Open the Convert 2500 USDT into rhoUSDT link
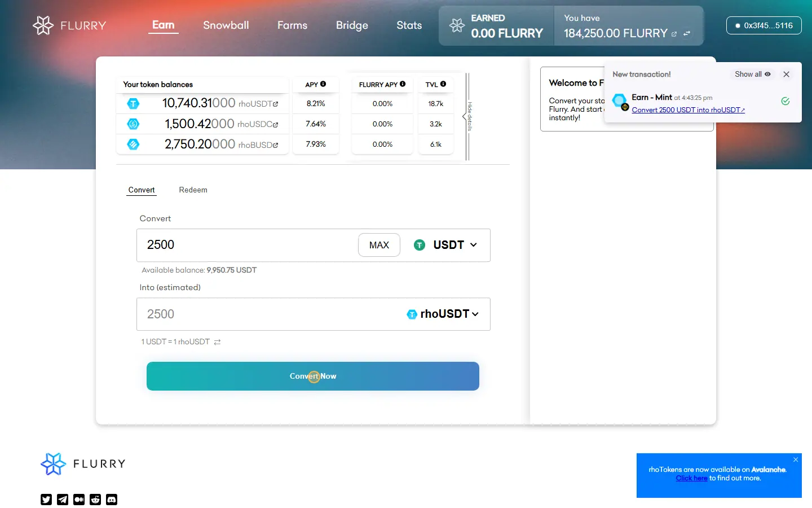 [688, 110]
